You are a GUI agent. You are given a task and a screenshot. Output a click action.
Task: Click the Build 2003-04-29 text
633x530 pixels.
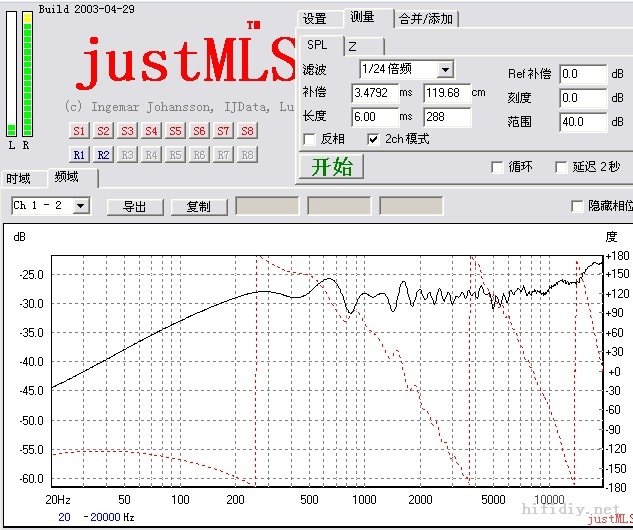point(86,9)
